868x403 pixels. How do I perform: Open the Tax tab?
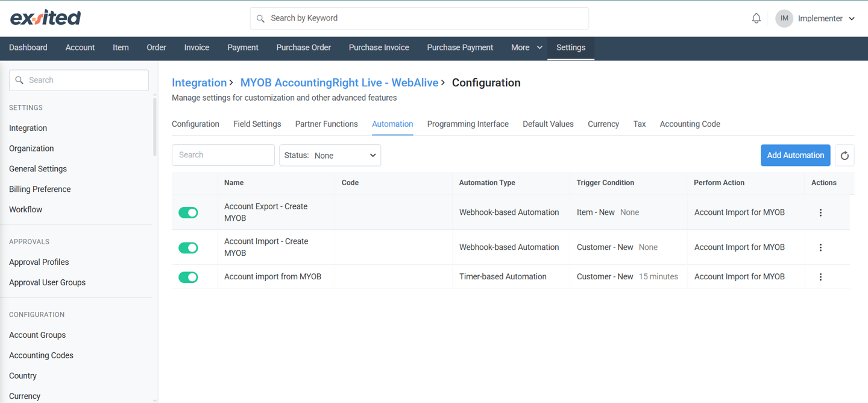click(x=640, y=124)
